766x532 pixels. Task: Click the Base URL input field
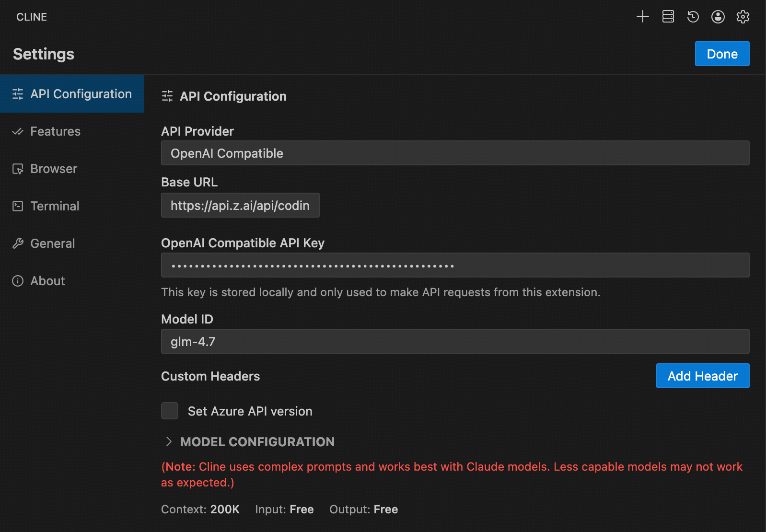tap(240, 206)
